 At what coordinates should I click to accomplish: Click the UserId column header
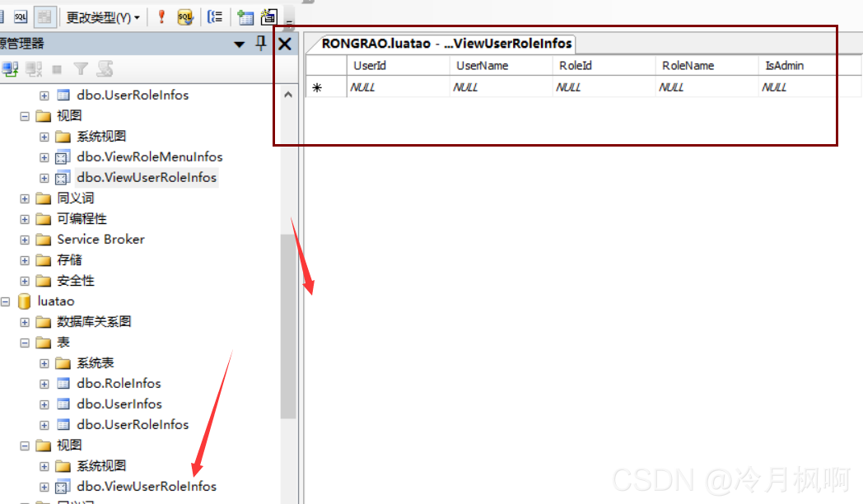(x=398, y=66)
